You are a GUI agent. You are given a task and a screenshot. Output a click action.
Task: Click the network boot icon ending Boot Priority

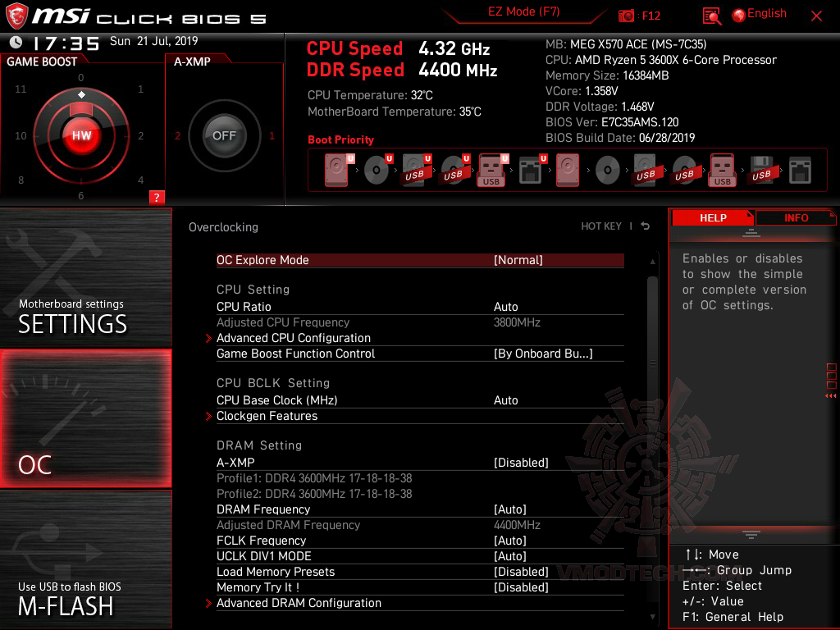point(798,169)
